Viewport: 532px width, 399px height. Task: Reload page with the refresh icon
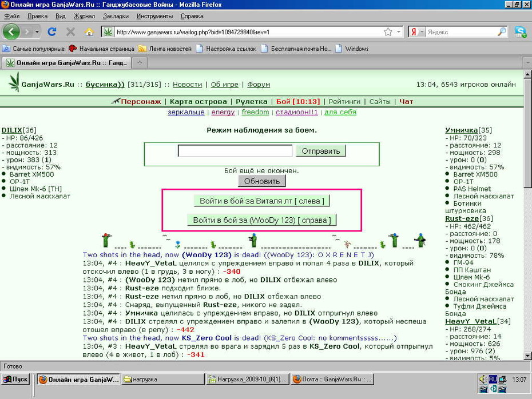click(x=52, y=32)
